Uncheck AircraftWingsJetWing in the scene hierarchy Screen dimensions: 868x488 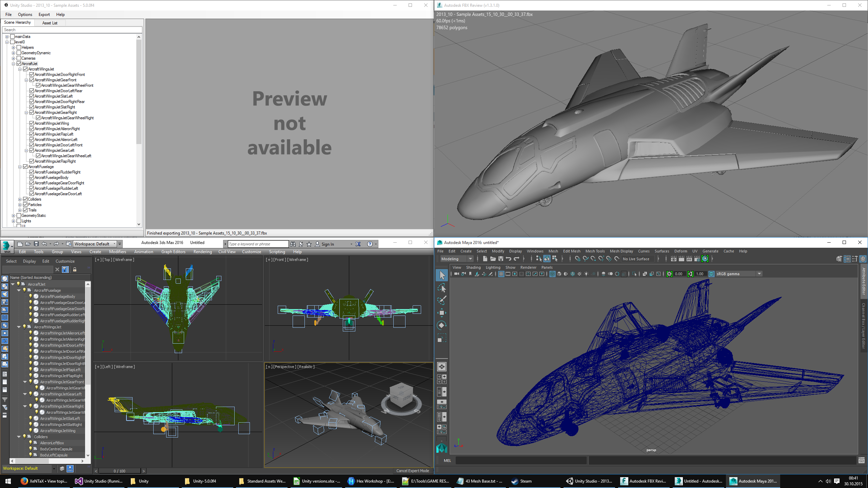coord(32,123)
